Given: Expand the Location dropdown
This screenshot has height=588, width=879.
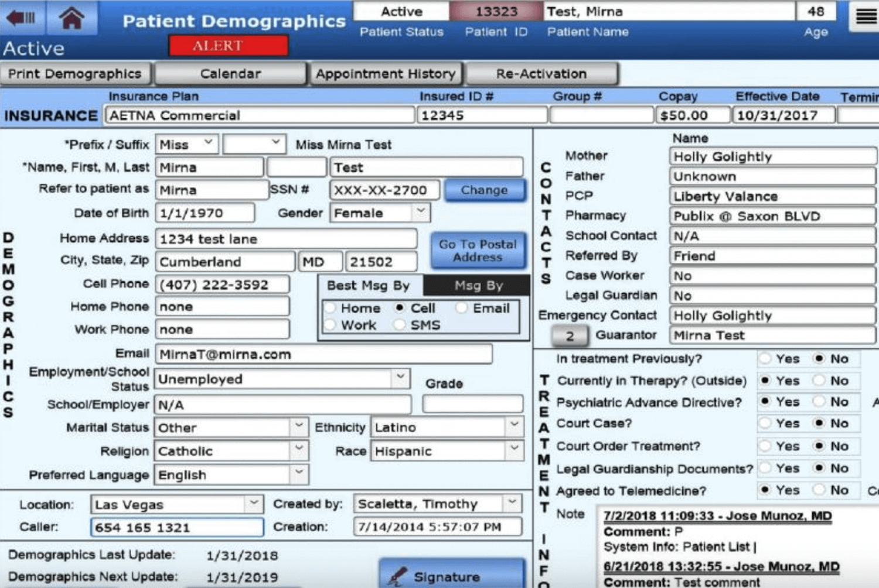Looking at the screenshot, I should coord(253,504).
